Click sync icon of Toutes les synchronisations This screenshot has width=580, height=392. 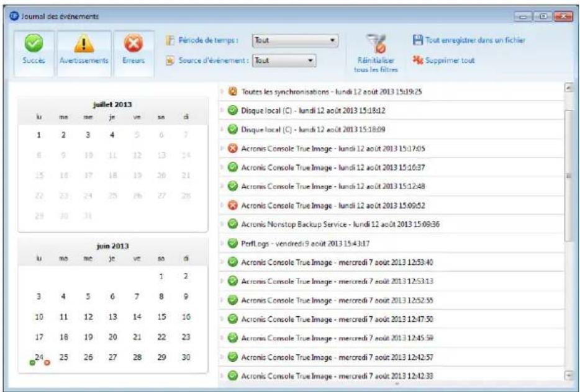(232, 91)
